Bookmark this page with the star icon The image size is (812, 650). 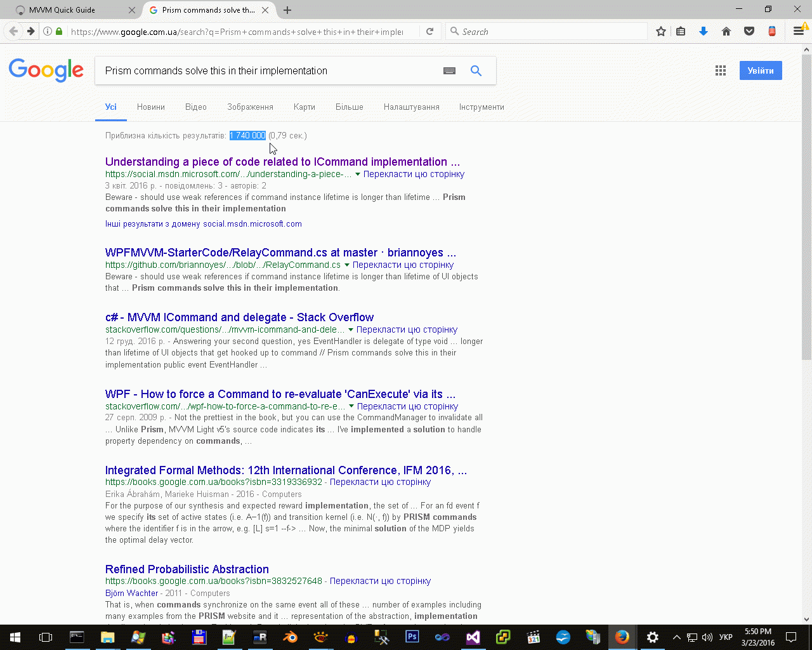click(x=661, y=31)
